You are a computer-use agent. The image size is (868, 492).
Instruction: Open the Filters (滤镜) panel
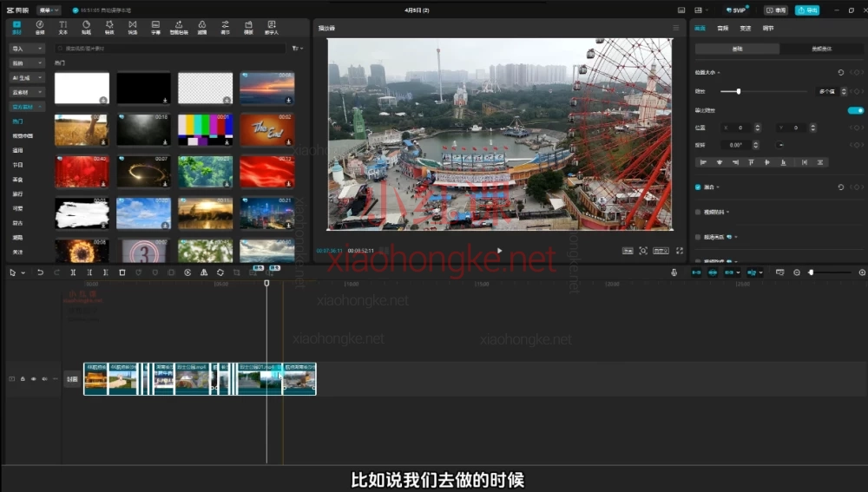[x=202, y=28]
